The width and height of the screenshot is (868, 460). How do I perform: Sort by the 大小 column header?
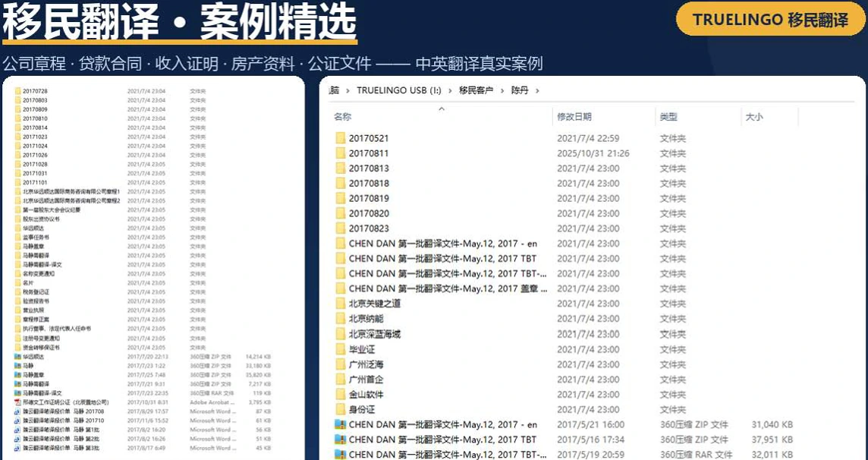point(754,117)
